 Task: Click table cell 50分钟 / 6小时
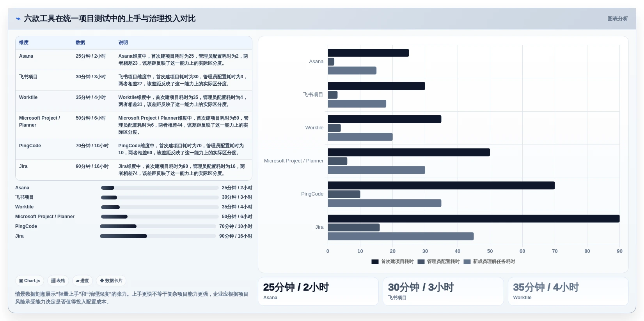pyautogui.click(x=91, y=118)
